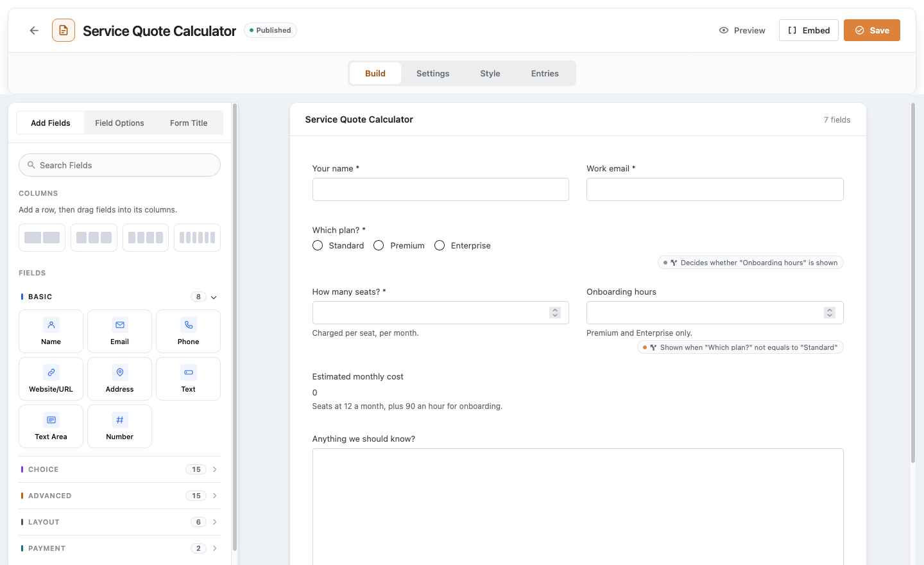
Task: Add a Website/URL field
Action: coord(51,379)
